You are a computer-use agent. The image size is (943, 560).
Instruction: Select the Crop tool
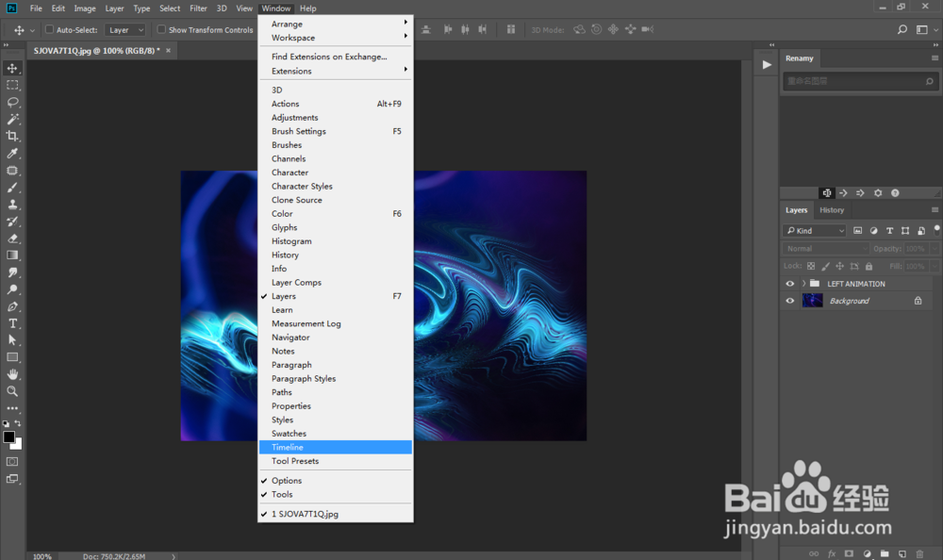(12, 136)
